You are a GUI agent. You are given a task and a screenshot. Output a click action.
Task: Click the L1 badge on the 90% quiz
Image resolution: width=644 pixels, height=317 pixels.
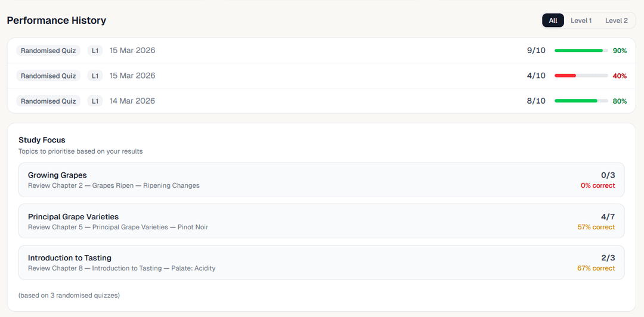click(95, 51)
